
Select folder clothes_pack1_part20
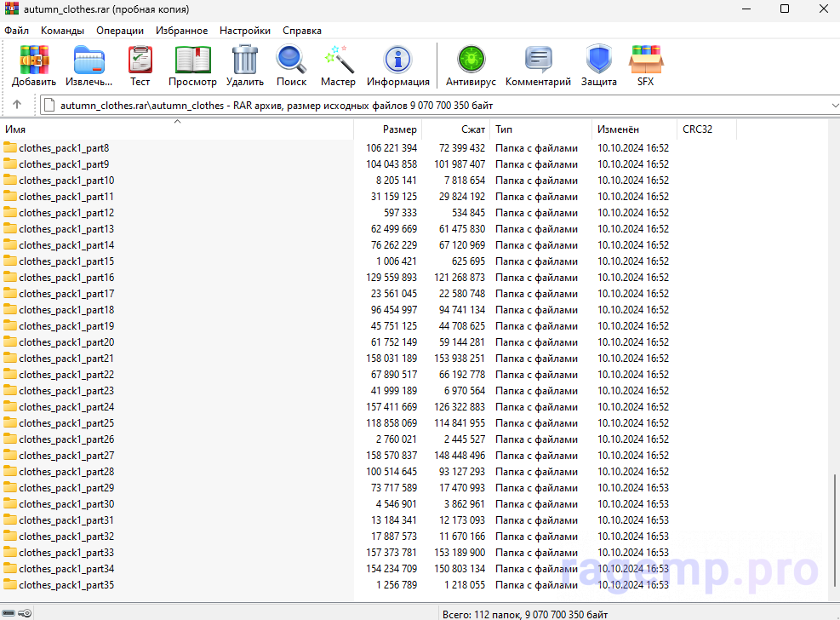coord(66,342)
